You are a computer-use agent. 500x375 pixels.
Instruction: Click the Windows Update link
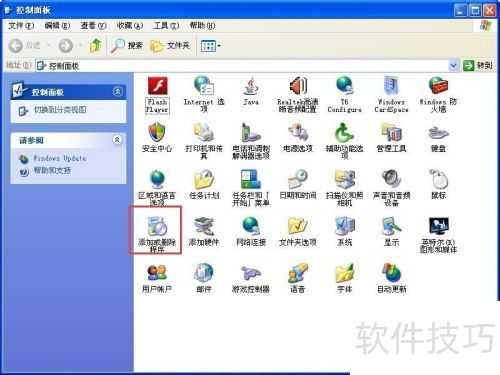(59, 158)
